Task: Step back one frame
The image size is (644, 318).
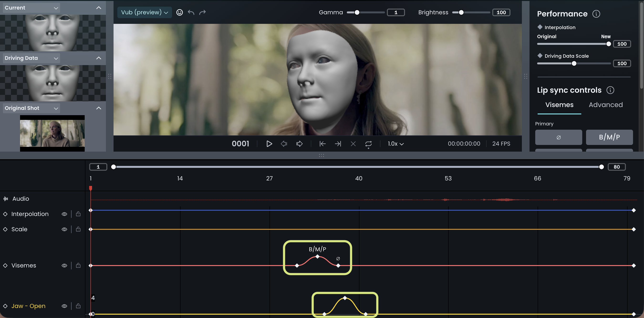Action: click(x=284, y=144)
